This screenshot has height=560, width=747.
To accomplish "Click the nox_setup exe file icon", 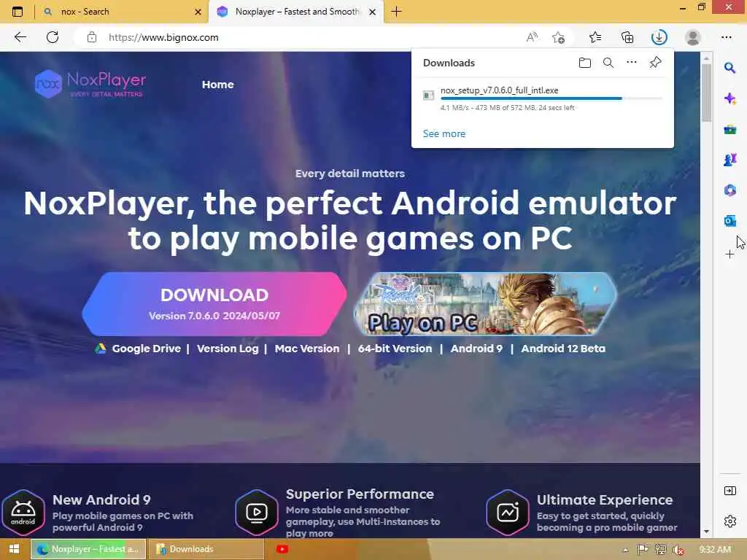I will pos(428,96).
